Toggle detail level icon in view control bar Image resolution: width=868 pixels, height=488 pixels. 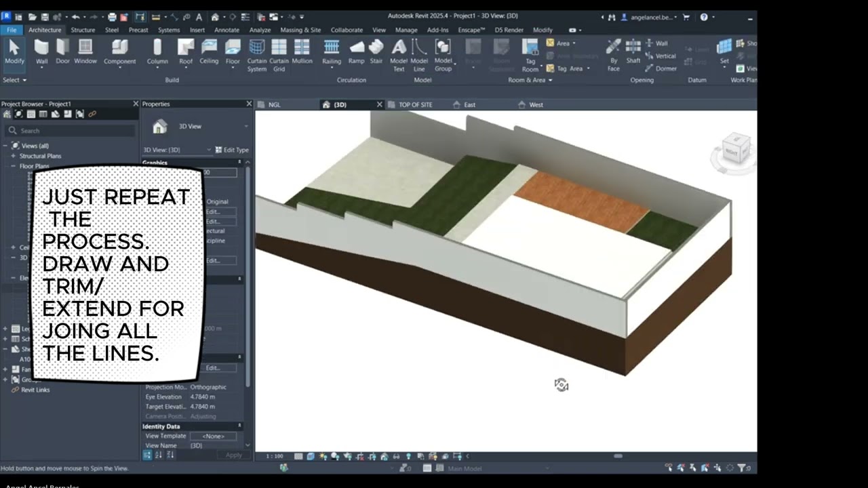click(298, 456)
